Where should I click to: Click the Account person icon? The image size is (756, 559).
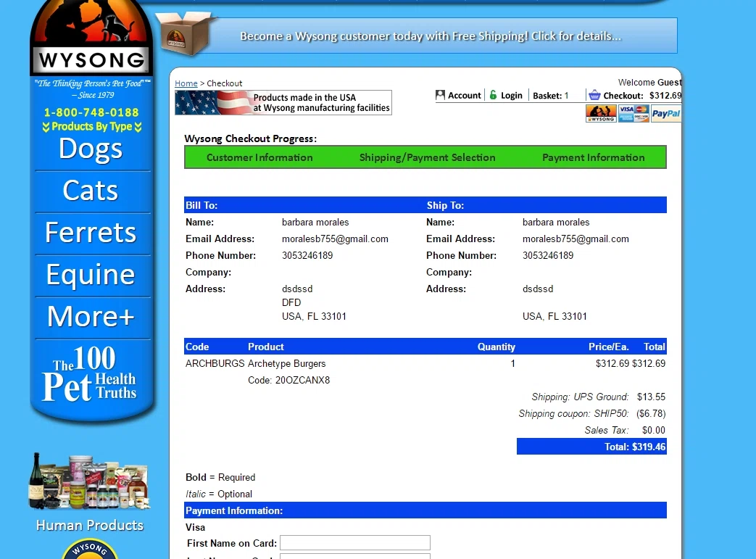click(x=440, y=95)
